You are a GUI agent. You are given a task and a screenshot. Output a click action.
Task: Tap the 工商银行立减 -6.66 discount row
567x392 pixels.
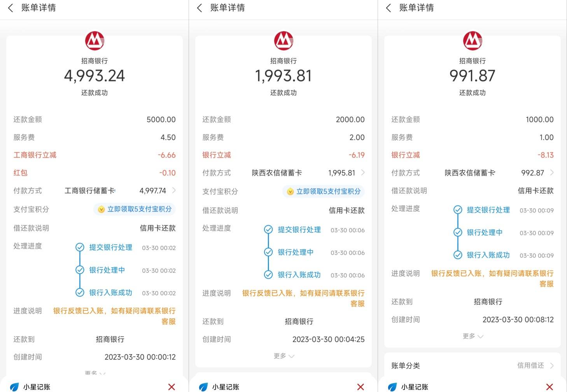pos(94,155)
